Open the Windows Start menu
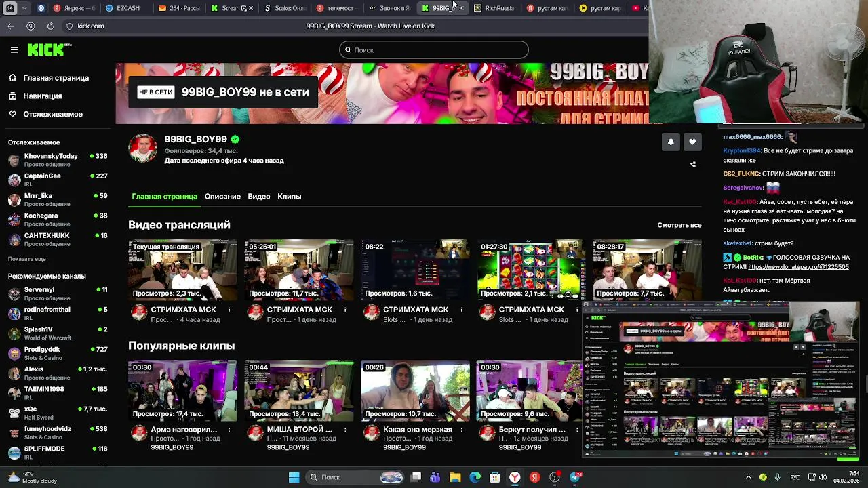 point(294,477)
